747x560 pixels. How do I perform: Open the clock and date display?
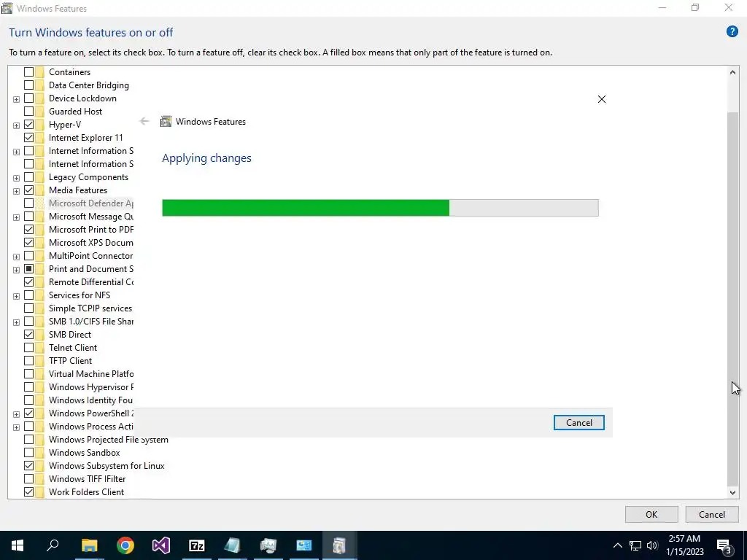pos(684,545)
